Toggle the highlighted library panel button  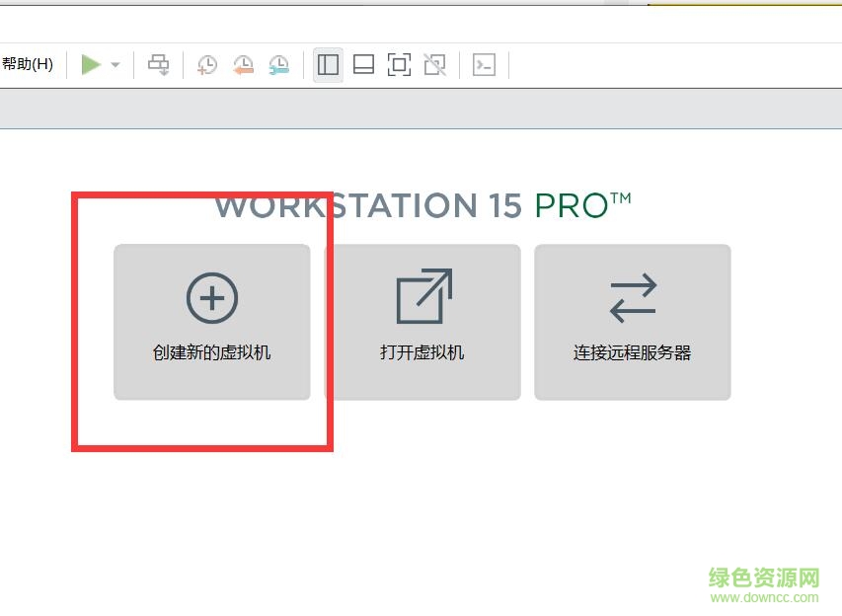327,64
